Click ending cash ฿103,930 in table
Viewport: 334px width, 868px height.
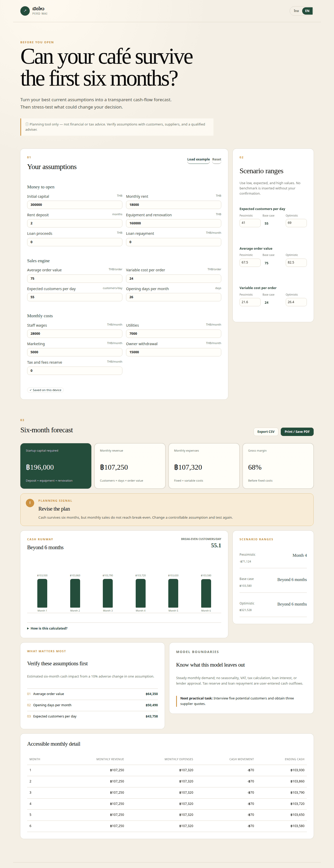point(297,770)
